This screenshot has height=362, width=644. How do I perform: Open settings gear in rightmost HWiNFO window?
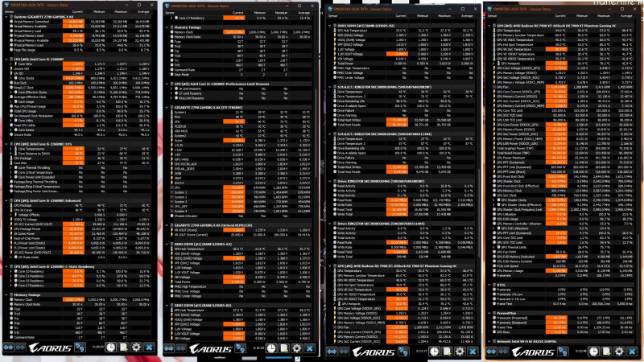(619, 352)
